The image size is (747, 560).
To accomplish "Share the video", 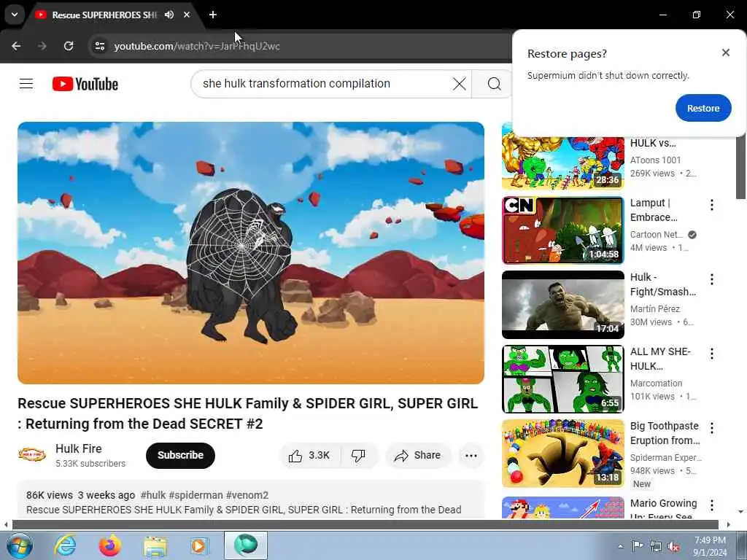I will point(418,456).
